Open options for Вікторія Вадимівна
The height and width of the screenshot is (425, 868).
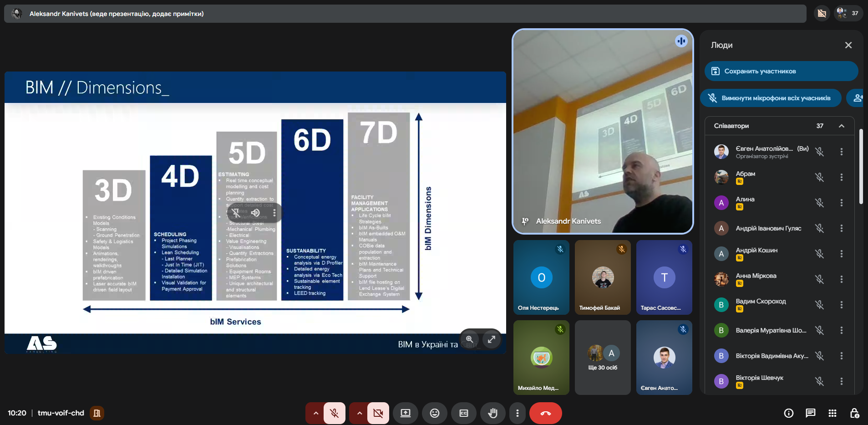tap(842, 356)
